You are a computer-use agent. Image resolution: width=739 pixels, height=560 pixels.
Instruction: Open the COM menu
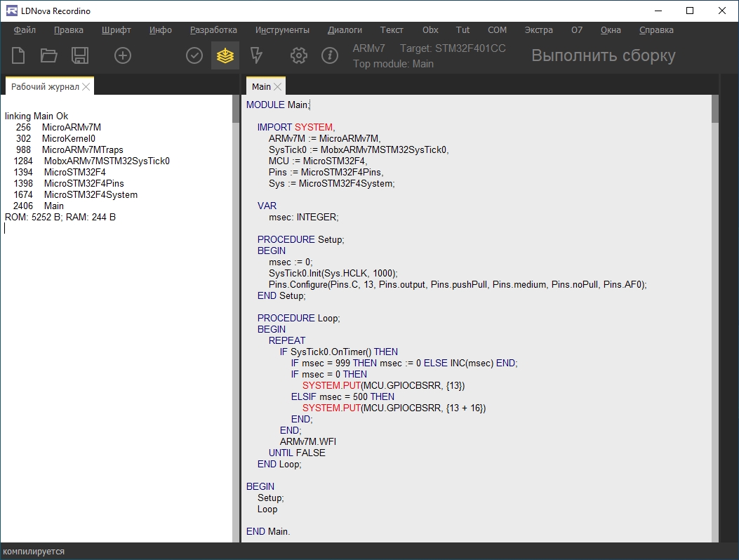click(497, 30)
